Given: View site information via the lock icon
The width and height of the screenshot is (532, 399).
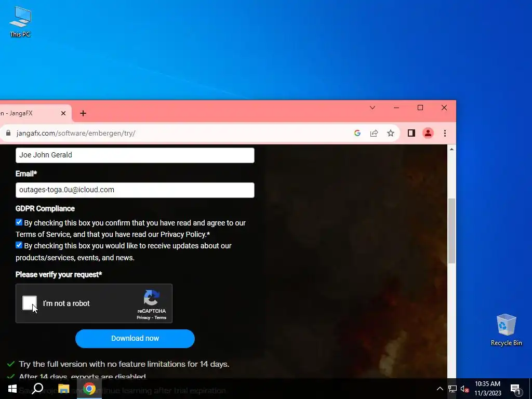Looking at the screenshot, I should (8, 133).
